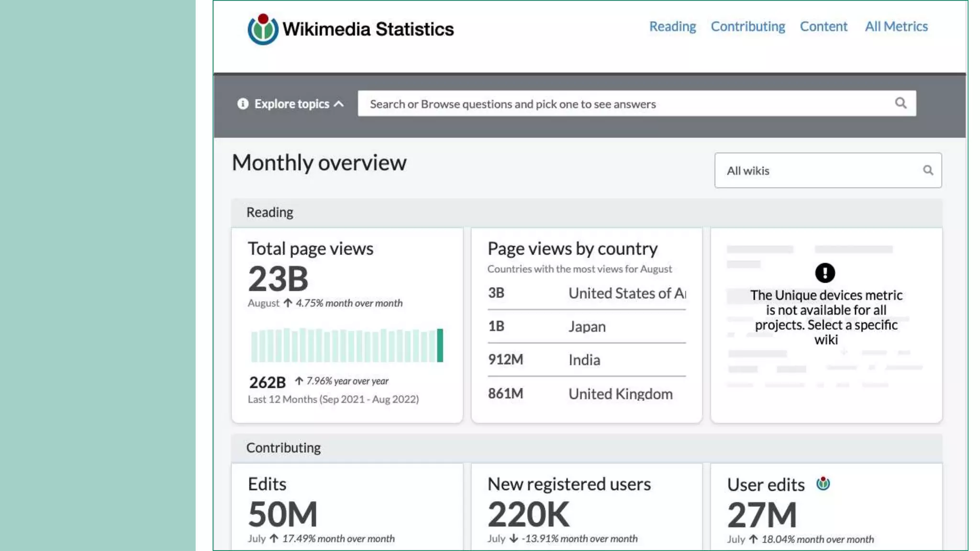Viewport: 980px width, 551px height.
Task: Select Countries with the most views for August
Action: point(579,269)
